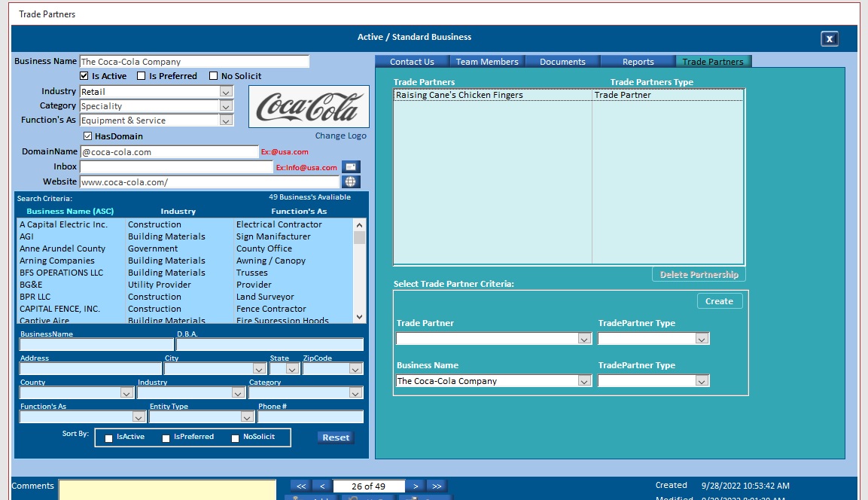868x500 pixels.
Task: Click the email envelope icon beside Inbox
Action: [x=351, y=167]
